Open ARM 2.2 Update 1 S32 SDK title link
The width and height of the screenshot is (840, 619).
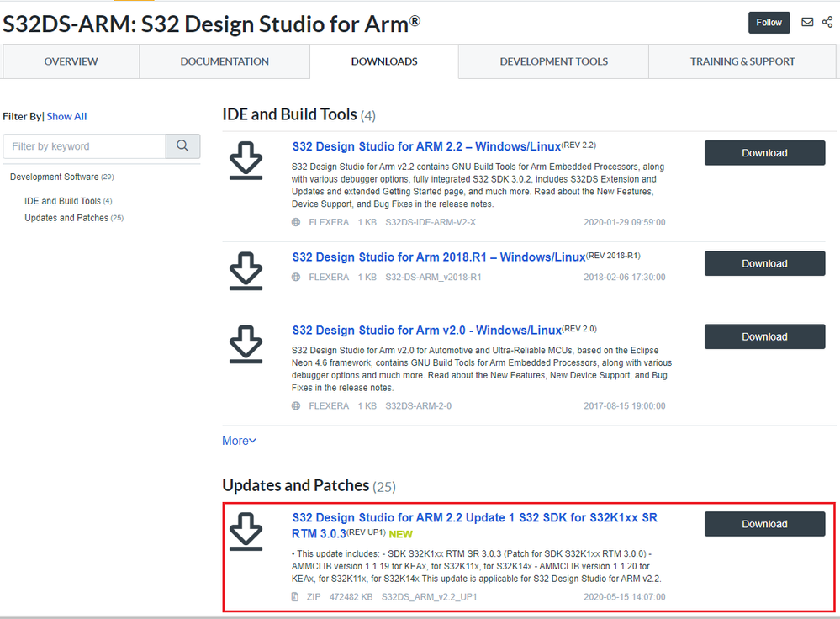point(474,525)
